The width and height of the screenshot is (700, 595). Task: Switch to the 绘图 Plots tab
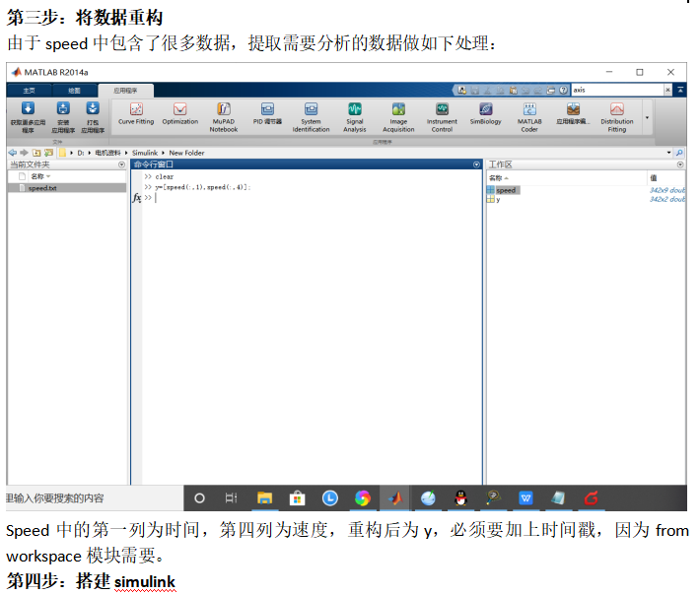(x=74, y=91)
